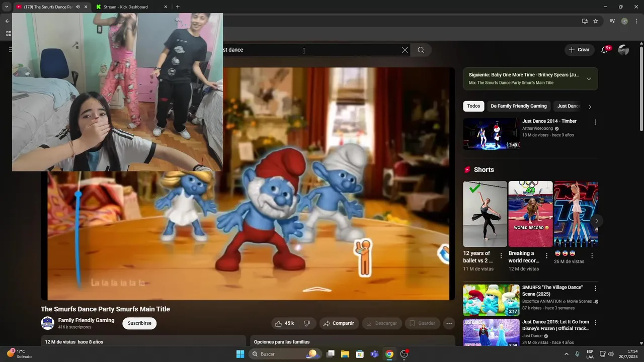Like the video with thumbs up
644x362 pixels.
click(284, 323)
